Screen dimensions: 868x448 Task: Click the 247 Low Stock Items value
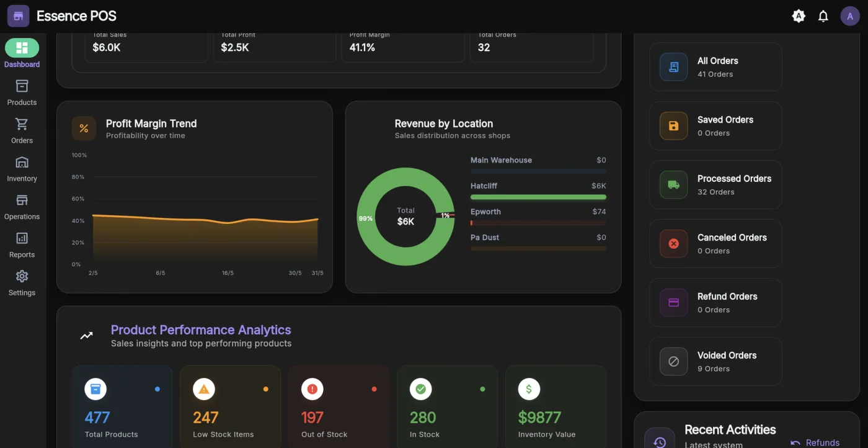coord(206,418)
